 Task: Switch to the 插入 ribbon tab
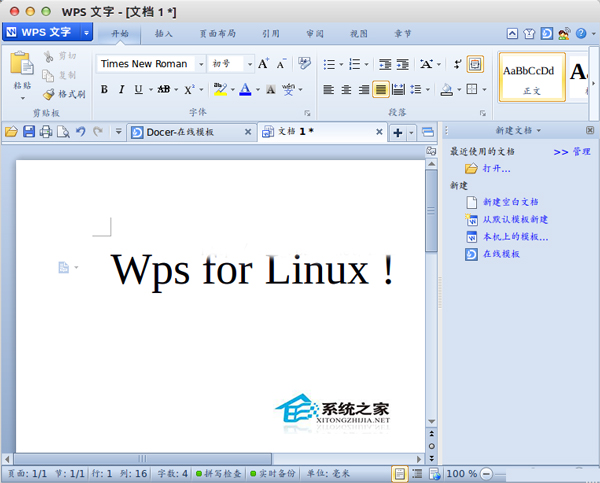tap(164, 34)
